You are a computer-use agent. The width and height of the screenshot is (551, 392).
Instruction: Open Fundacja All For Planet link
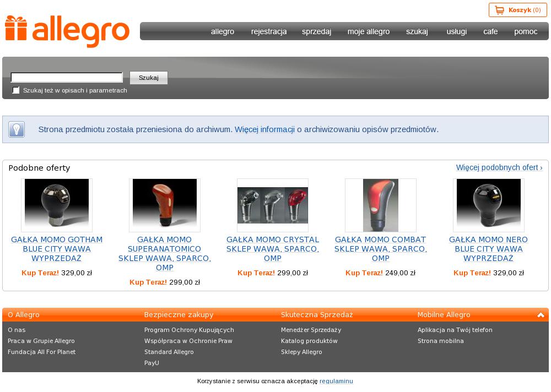tap(41, 352)
